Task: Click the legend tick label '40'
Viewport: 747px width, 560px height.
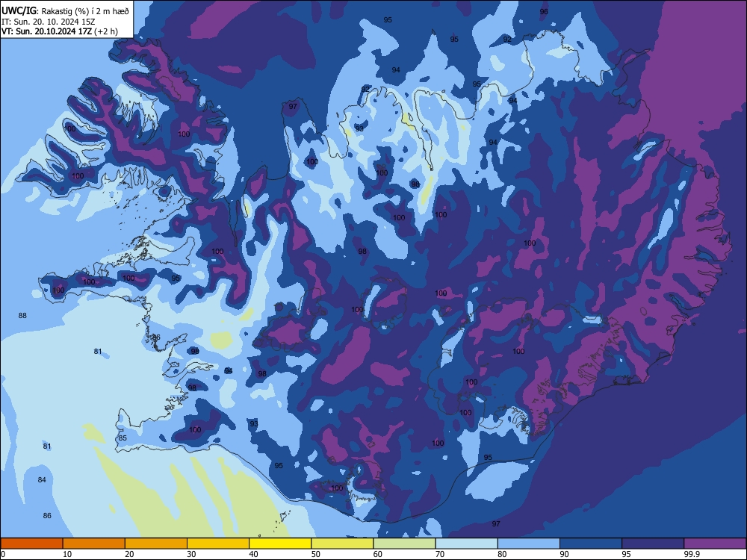Action: 253,554
